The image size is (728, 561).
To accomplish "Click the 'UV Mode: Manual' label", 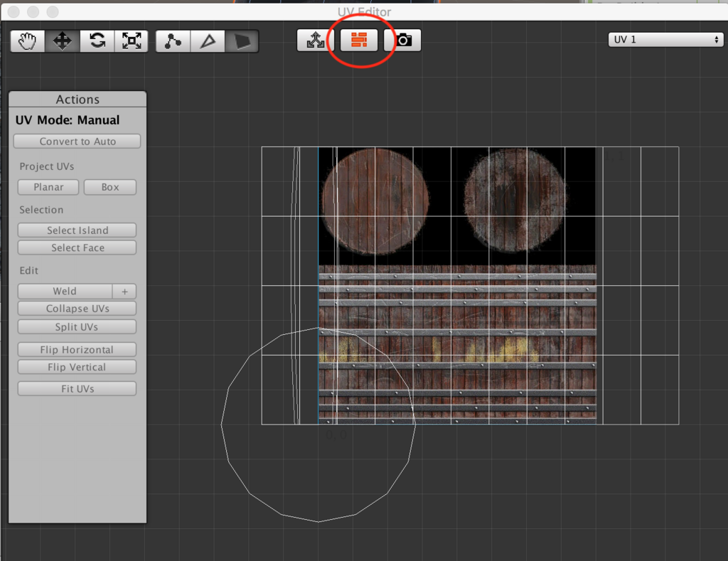I will coord(68,120).
